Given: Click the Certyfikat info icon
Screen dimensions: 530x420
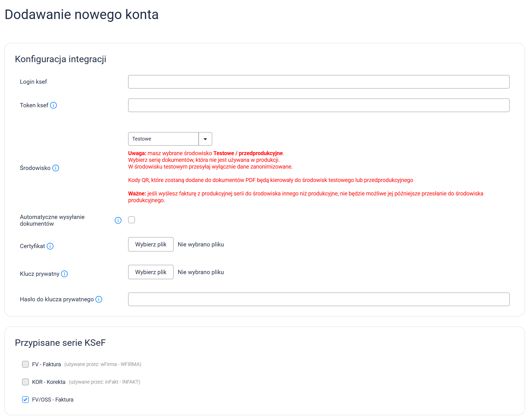Looking at the screenshot, I should (50, 246).
